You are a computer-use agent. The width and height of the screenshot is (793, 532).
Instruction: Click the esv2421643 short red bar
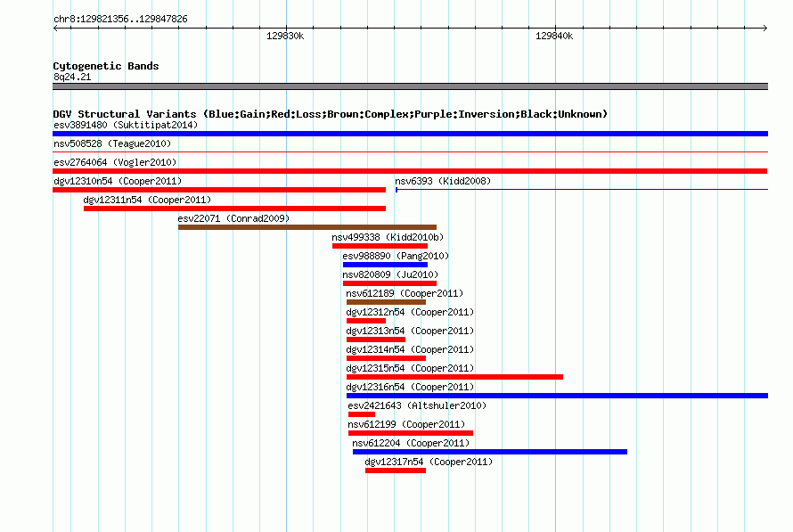pos(362,414)
